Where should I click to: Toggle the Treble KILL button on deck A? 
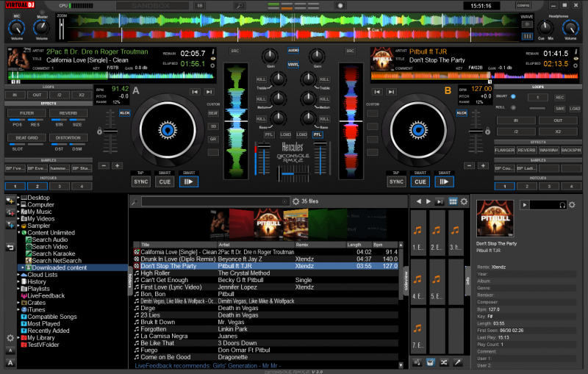(x=261, y=79)
